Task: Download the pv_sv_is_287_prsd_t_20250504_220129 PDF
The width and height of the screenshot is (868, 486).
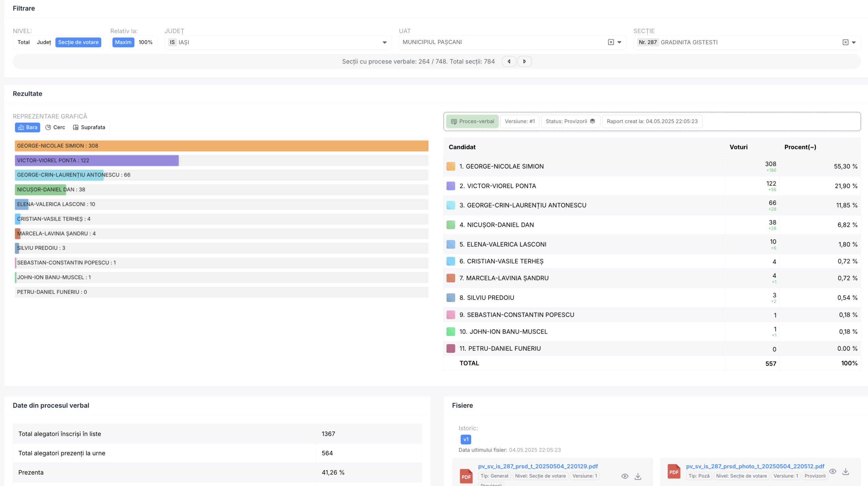Action: point(638,476)
